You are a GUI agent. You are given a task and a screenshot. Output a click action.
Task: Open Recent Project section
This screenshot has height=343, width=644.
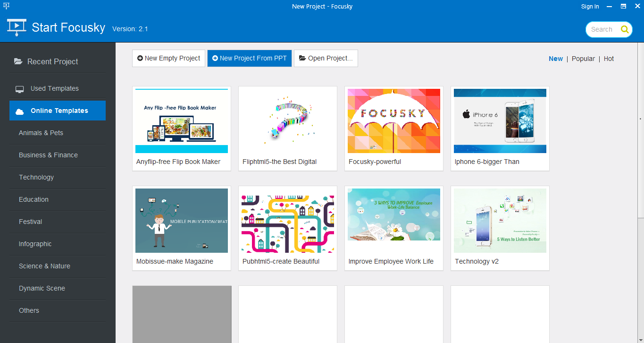[x=58, y=61]
